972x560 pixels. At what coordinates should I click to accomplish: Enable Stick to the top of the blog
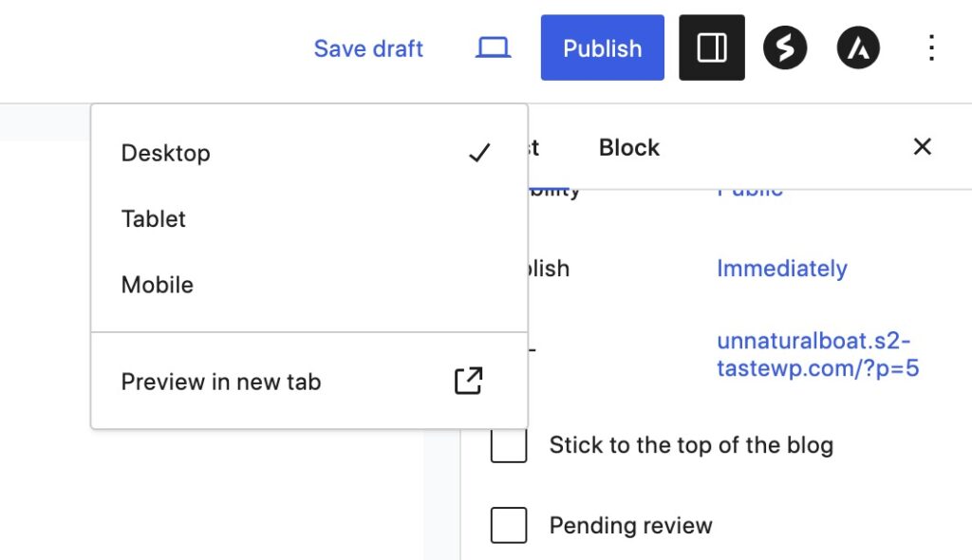pos(509,445)
